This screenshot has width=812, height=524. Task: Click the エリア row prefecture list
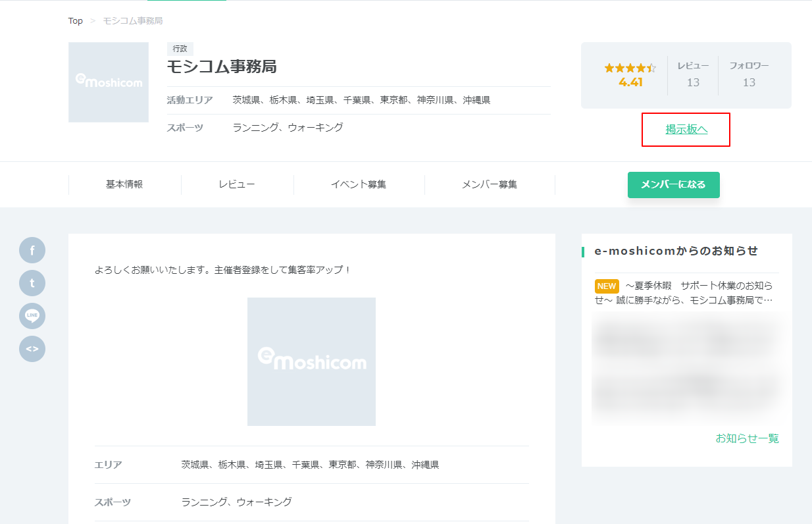point(310,465)
